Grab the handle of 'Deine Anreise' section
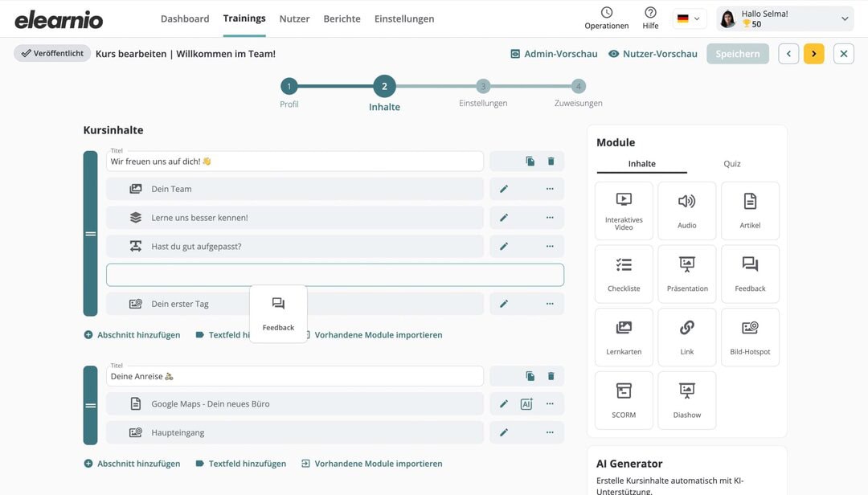The width and height of the screenshot is (868, 495). [90, 405]
